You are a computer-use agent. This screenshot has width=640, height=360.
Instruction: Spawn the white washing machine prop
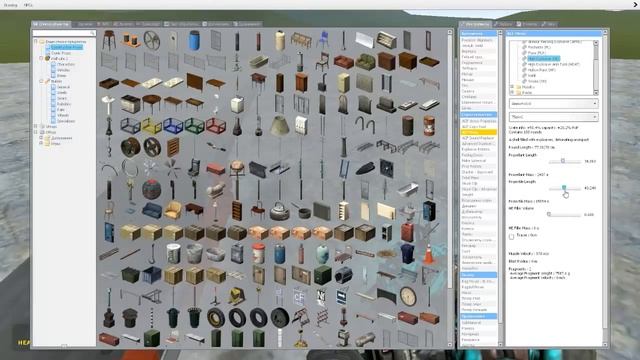click(x=237, y=104)
